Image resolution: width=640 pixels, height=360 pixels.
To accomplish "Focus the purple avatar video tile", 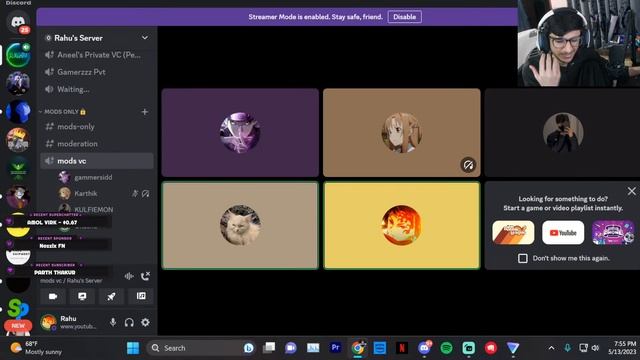I will [x=240, y=133].
